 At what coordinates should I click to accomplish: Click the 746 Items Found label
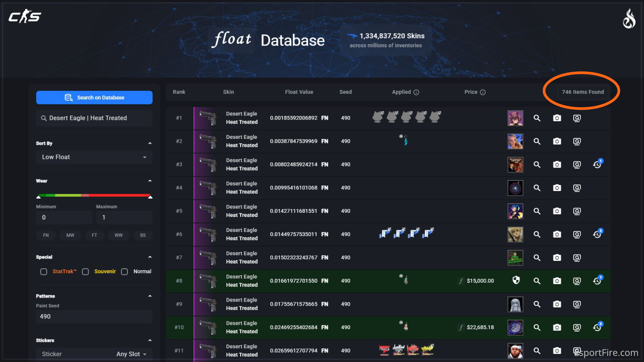(583, 92)
